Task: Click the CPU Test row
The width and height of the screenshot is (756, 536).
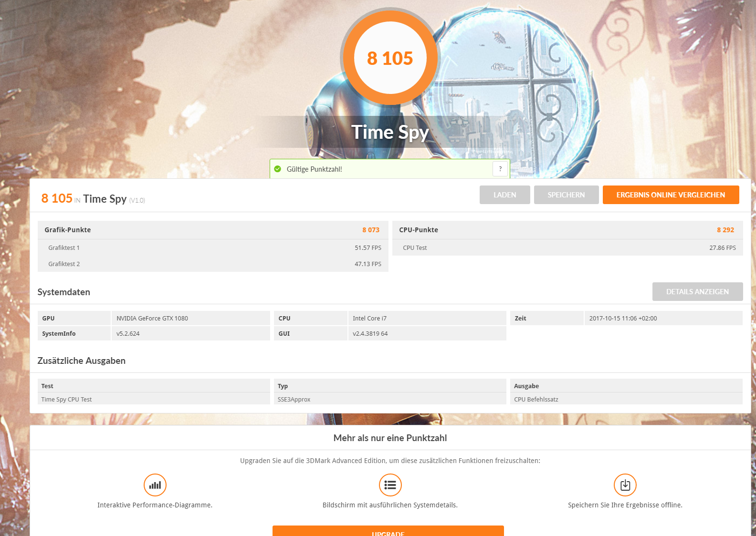Action: click(x=567, y=247)
